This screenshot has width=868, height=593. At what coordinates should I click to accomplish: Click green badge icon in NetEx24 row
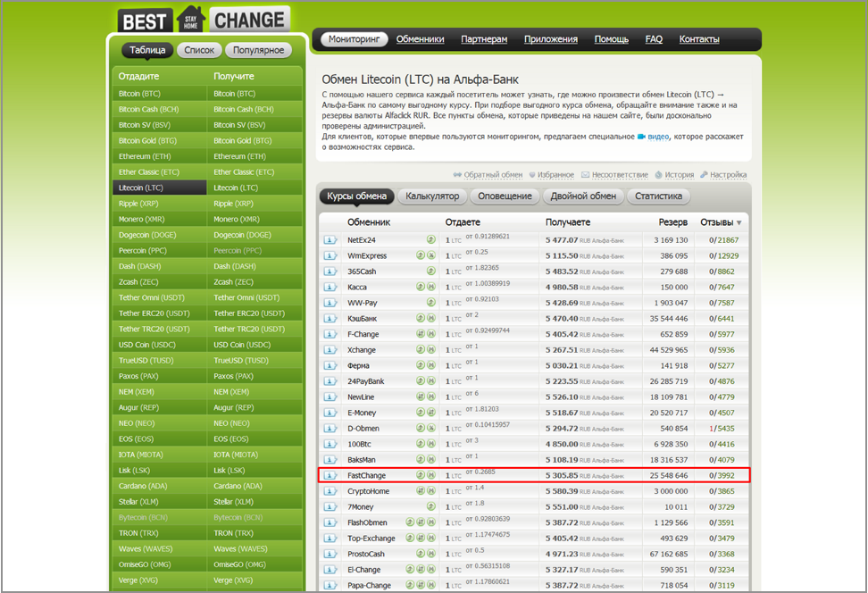[x=430, y=239]
